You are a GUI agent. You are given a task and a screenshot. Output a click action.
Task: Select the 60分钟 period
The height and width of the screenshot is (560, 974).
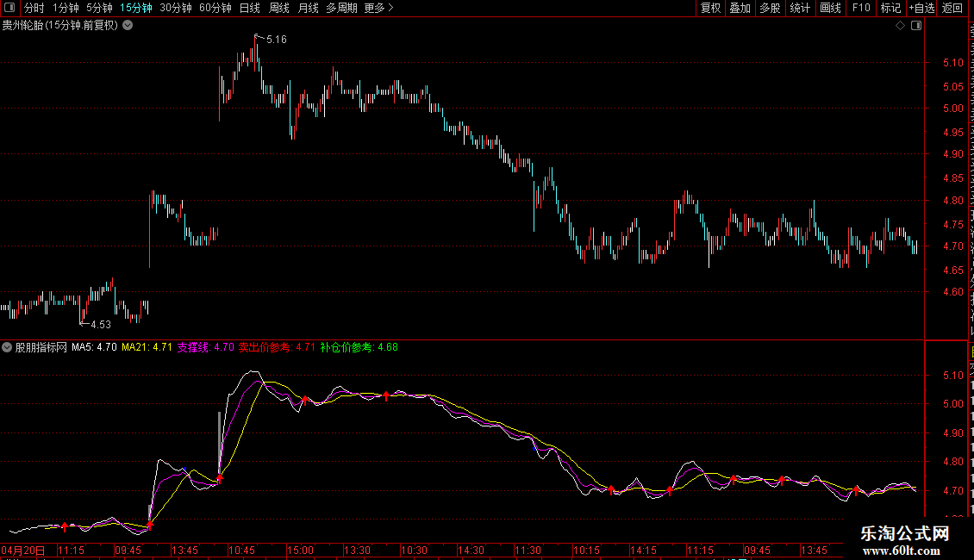coord(215,8)
